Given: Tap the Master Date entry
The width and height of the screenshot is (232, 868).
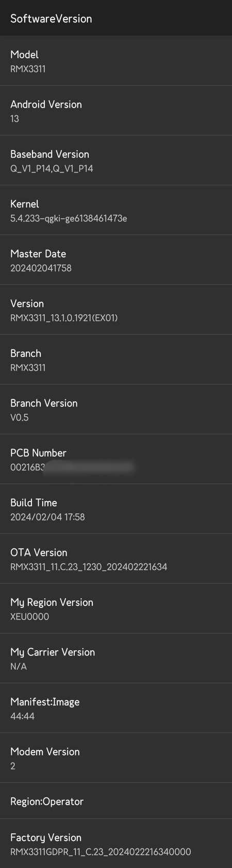Looking at the screenshot, I should [x=116, y=260].
